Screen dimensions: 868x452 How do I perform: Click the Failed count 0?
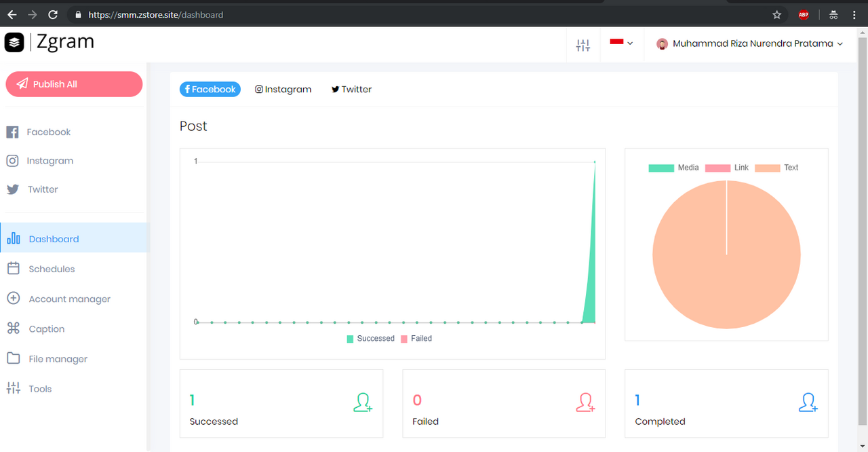(x=417, y=400)
